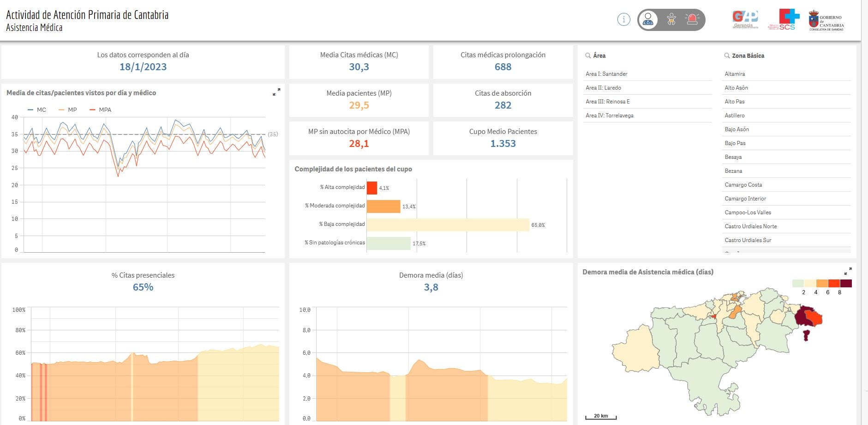Click the darkest red map legend swatch
This screenshot has width=868, height=425.
coord(846,283)
